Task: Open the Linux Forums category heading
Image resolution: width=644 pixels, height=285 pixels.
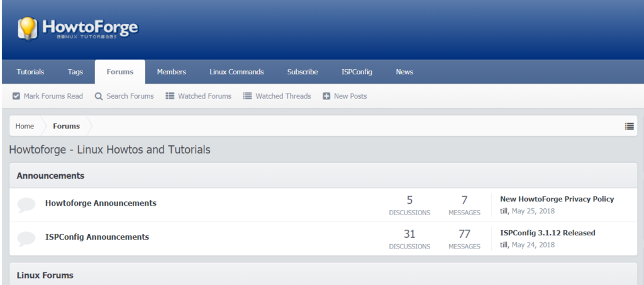Action: [45, 275]
